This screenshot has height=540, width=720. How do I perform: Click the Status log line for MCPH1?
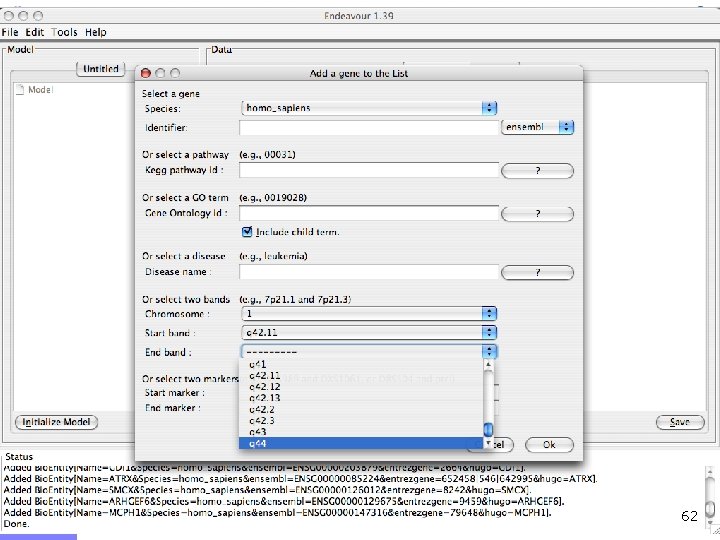[278, 512]
